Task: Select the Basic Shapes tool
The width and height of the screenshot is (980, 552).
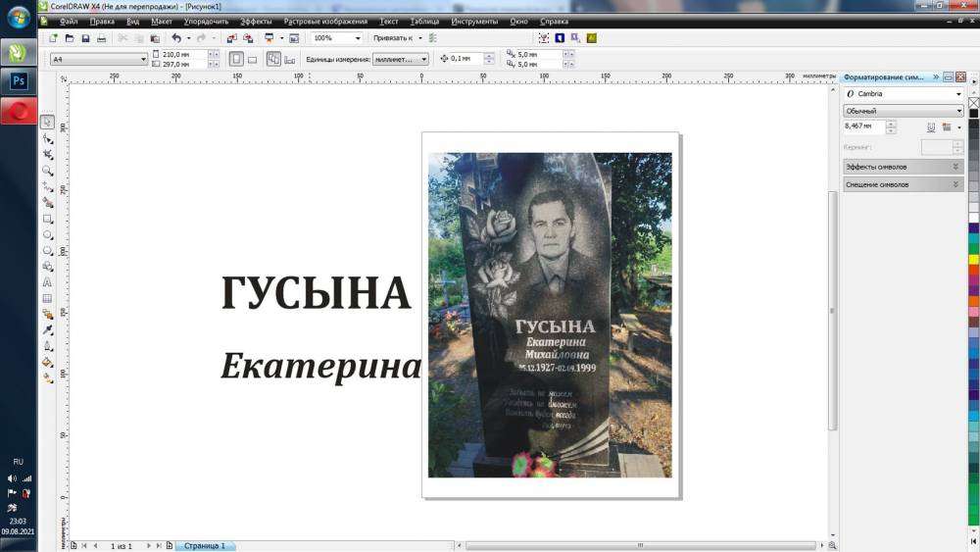Action: pos(47,267)
